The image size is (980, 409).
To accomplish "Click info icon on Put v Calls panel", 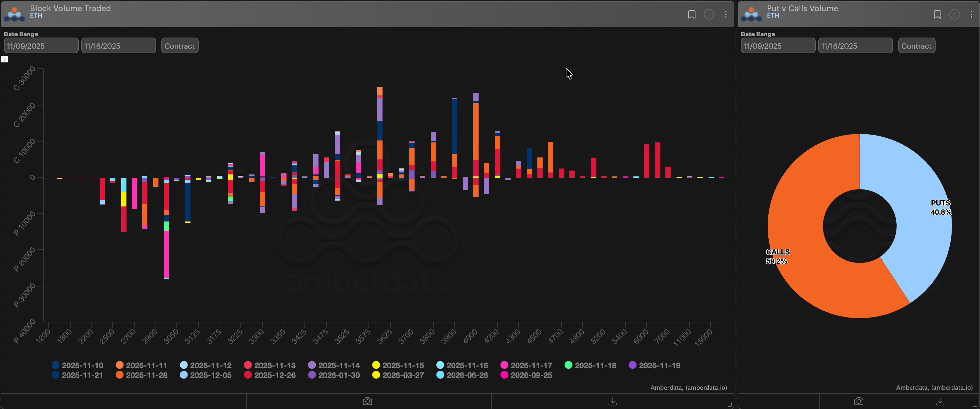I will pyautogui.click(x=954, y=14).
